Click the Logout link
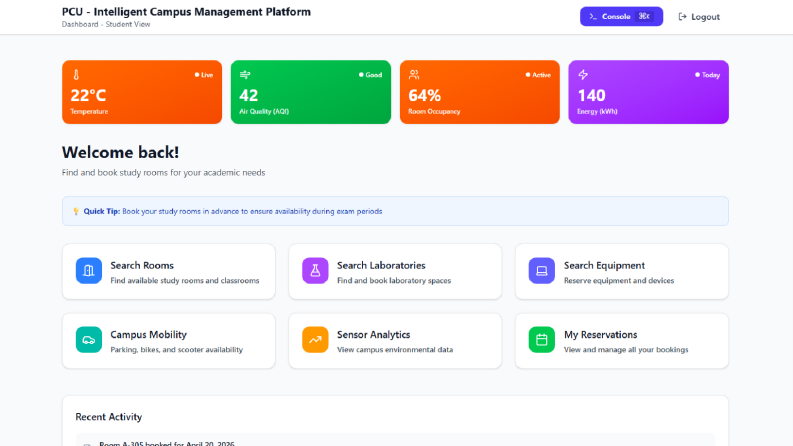This screenshot has height=446, width=793. click(699, 17)
